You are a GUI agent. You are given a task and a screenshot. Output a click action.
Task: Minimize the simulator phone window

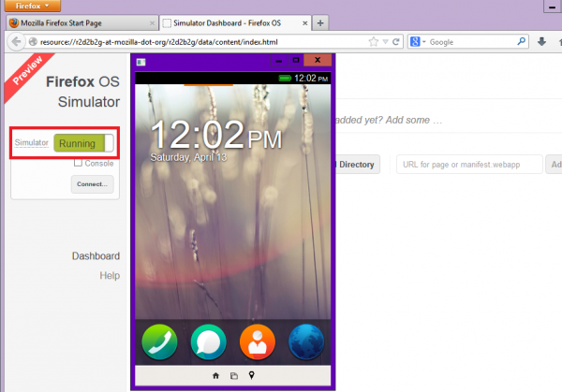(278, 60)
